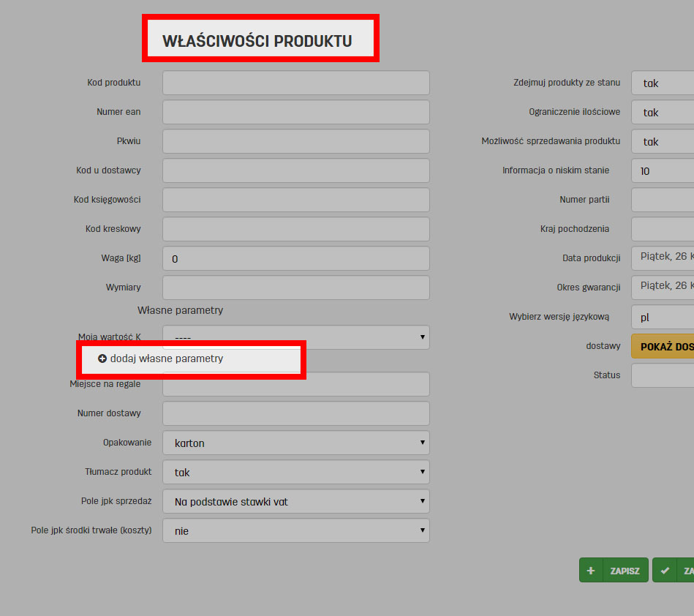
Task: Click the dropdown arrow beside Moja wartość K
Action: tap(422, 337)
